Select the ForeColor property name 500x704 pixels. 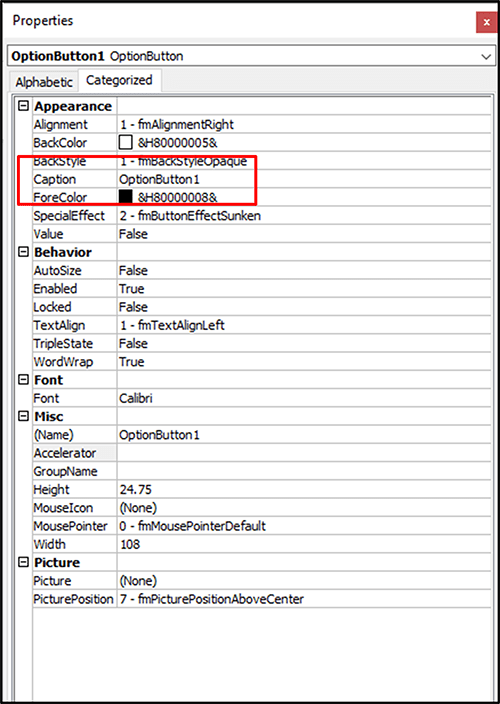[60, 198]
